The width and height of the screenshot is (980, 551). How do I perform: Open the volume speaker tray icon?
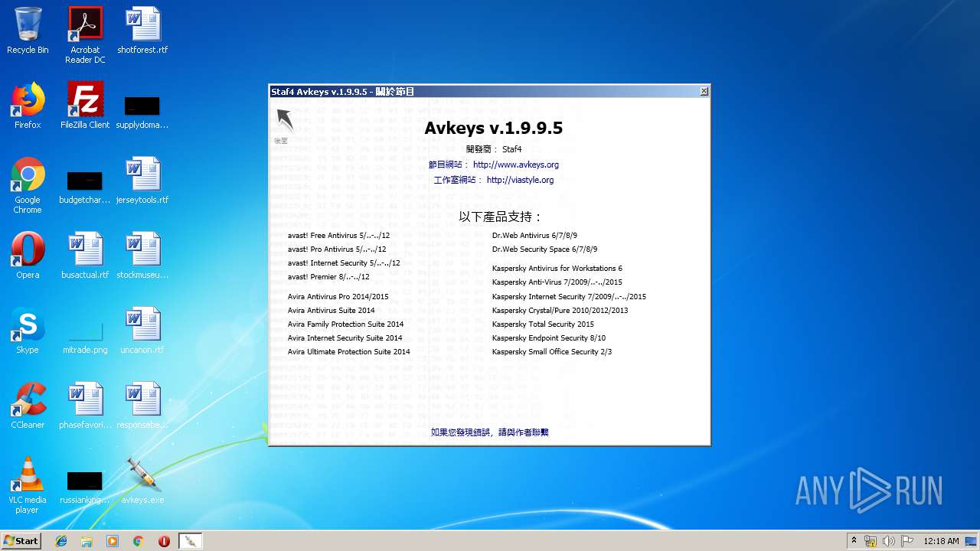point(889,541)
